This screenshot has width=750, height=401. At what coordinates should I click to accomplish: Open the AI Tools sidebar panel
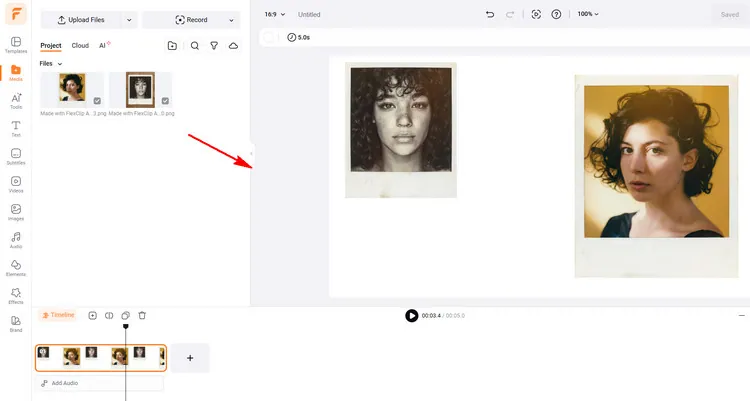coord(15,100)
